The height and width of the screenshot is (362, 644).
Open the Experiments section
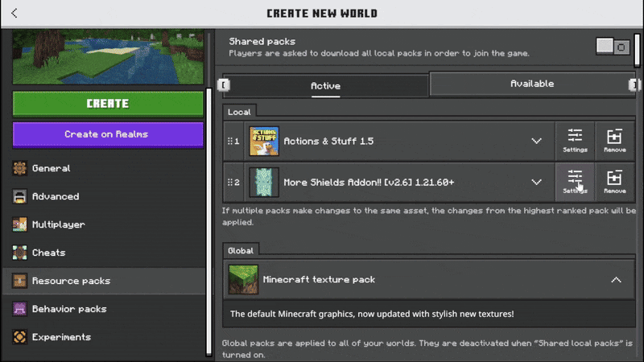pos(105,337)
